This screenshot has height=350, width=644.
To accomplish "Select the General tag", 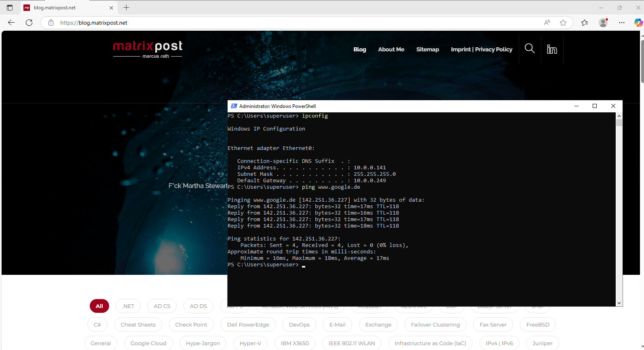I will click(x=101, y=343).
